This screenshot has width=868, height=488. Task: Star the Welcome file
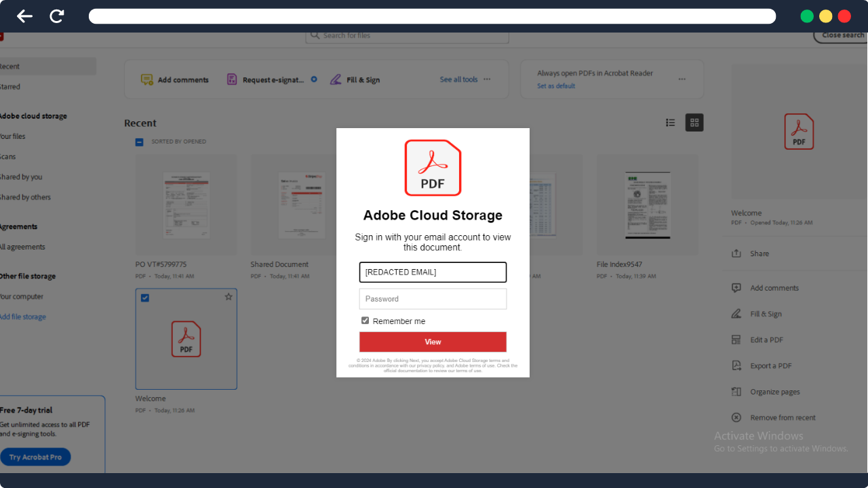click(229, 297)
